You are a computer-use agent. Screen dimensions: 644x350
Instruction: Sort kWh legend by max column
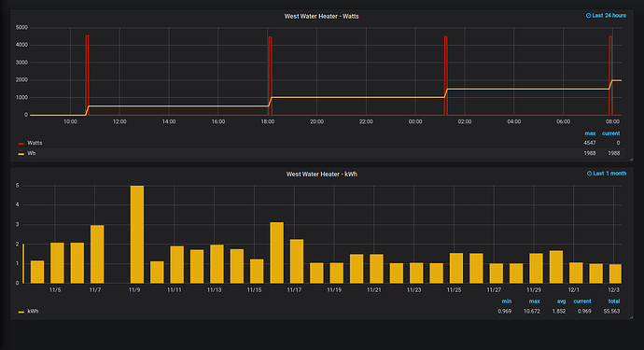click(535, 301)
